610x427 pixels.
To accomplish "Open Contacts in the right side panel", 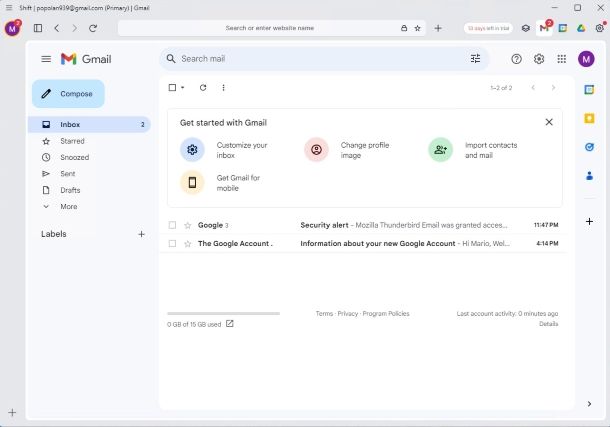I will pyautogui.click(x=589, y=176).
